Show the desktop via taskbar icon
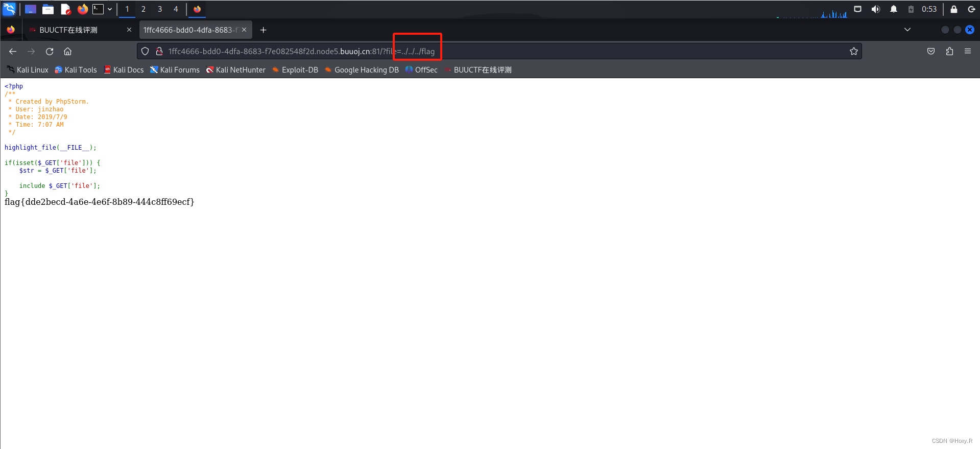 click(31, 9)
